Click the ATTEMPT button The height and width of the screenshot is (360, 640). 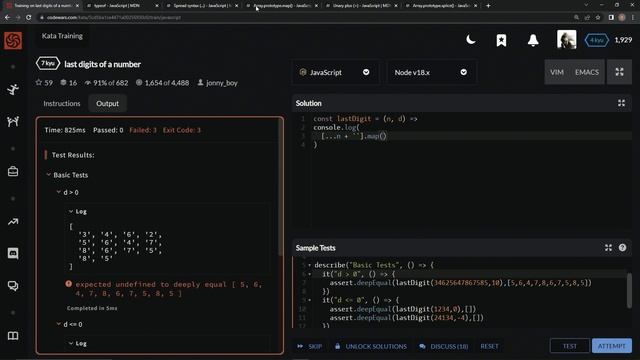click(611, 346)
